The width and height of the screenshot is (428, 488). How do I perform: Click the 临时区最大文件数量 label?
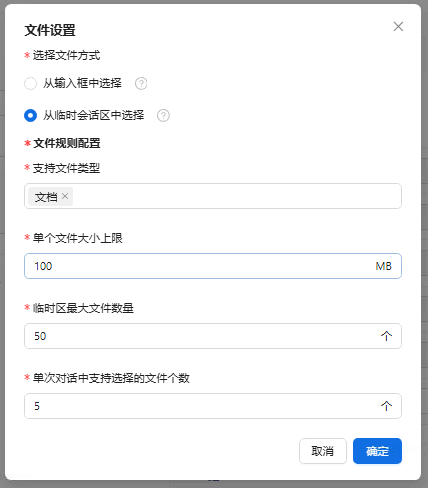(x=83, y=308)
